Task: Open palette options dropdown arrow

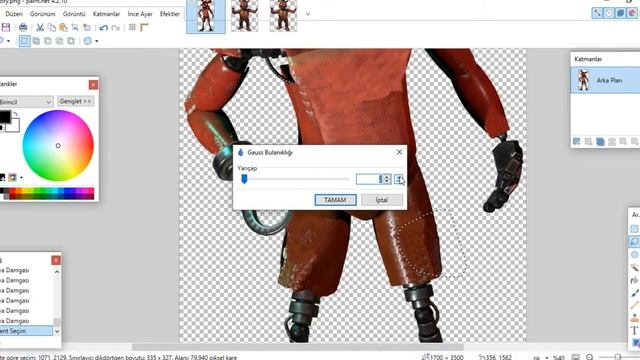Action: (21, 178)
